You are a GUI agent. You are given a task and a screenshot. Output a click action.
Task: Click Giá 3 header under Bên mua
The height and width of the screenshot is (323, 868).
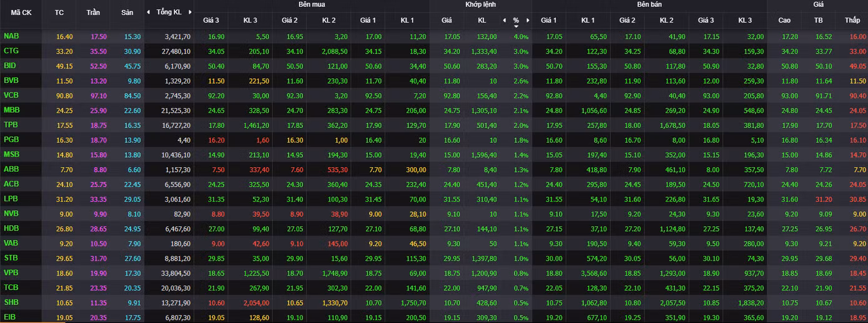point(211,20)
